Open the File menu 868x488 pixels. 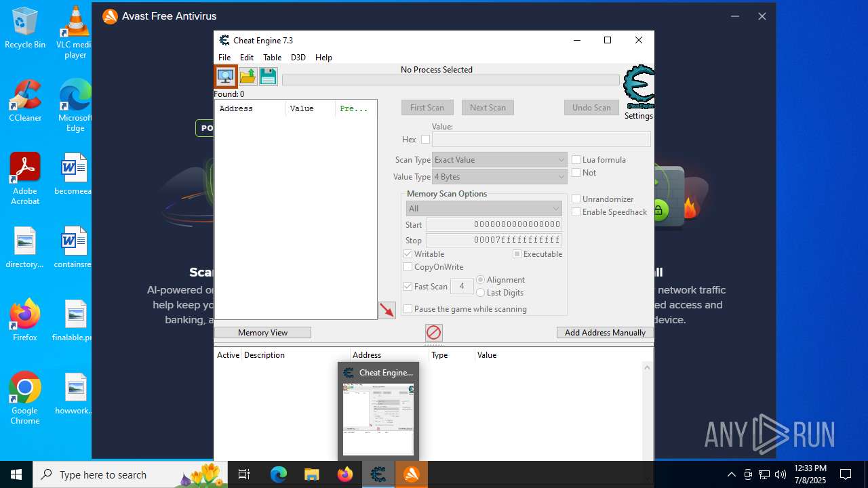click(224, 58)
